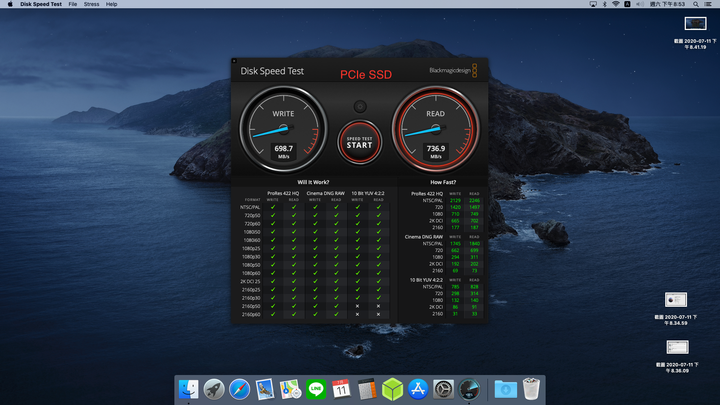Open the Wi-Fi status menu
Screen dimensions: 720x405
pyautogui.click(x=616, y=4)
